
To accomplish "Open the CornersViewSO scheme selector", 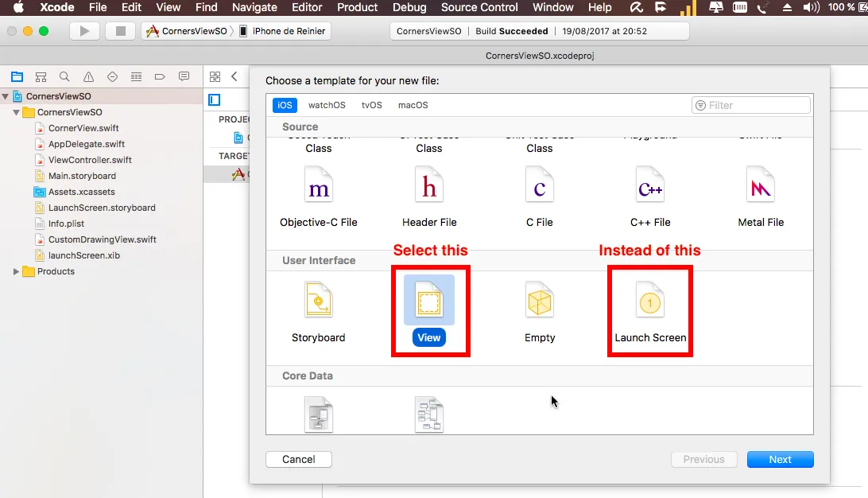I will (x=187, y=31).
